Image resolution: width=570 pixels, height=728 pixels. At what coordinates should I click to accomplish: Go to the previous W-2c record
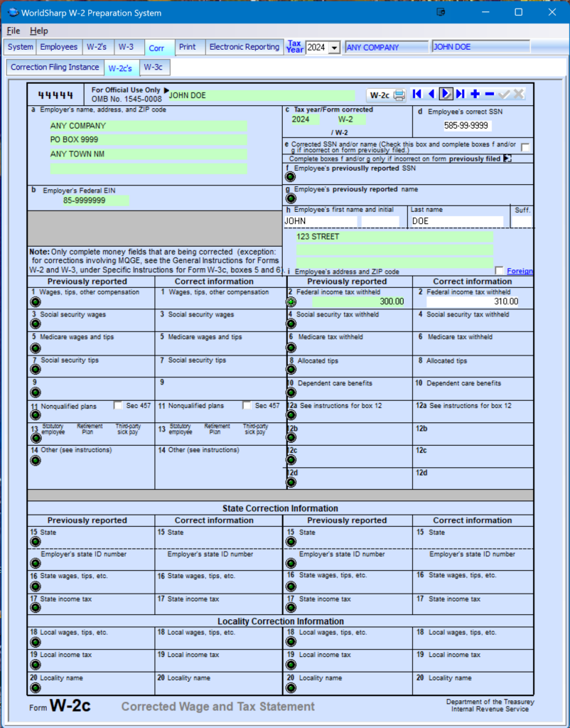coord(431,95)
